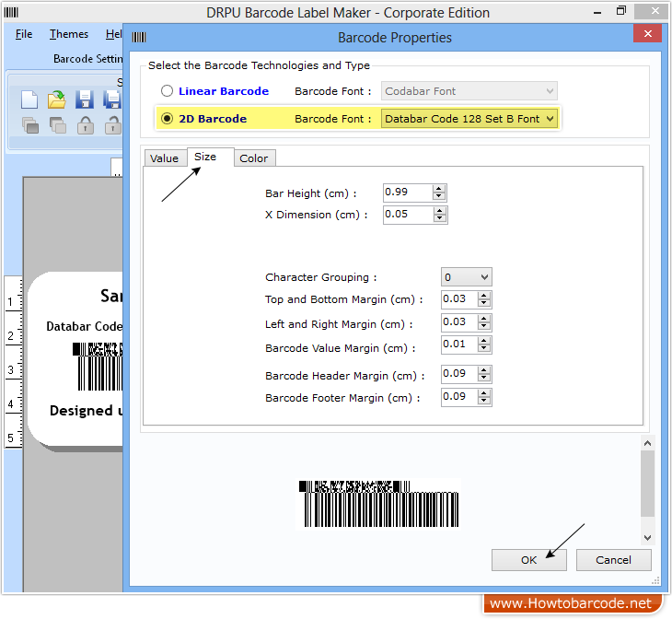Screen dimensions: 672x619
Task: Decrease Barcode Footer Margin value
Action: click(484, 401)
